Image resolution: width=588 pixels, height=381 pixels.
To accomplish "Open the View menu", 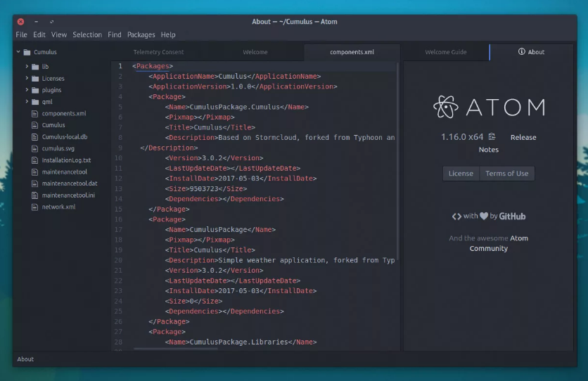I will pyautogui.click(x=59, y=34).
